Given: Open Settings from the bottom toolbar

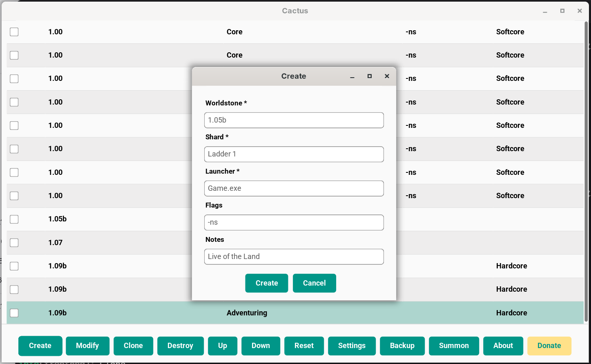Looking at the screenshot, I should pyautogui.click(x=352, y=346).
